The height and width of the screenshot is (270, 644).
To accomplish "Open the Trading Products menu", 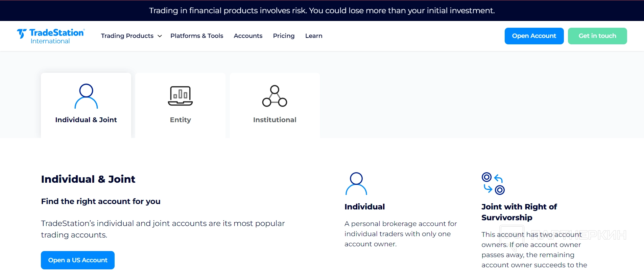I will point(131,36).
